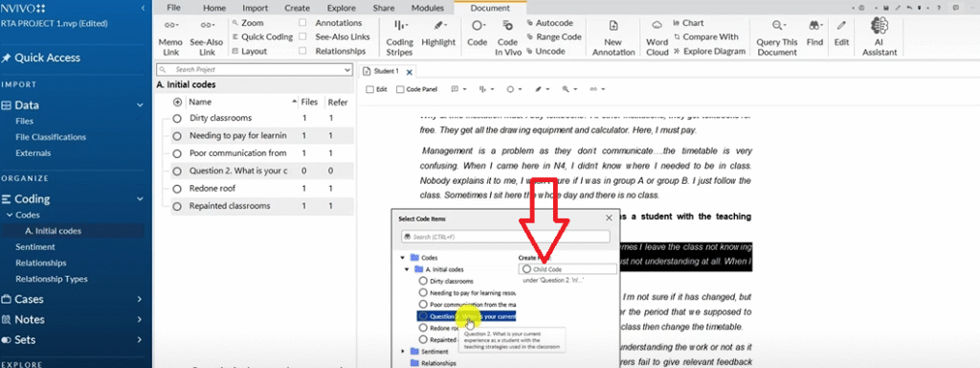Collapse the Coding section in sidebar
The image size is (980, 368).
140,199
